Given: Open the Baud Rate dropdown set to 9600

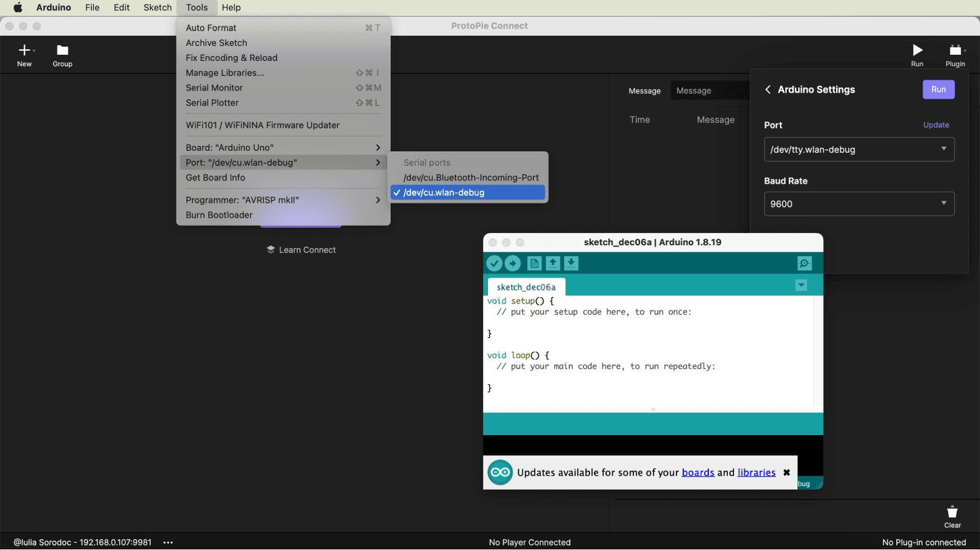Looking at the screenshot, I should coord(858,203).
